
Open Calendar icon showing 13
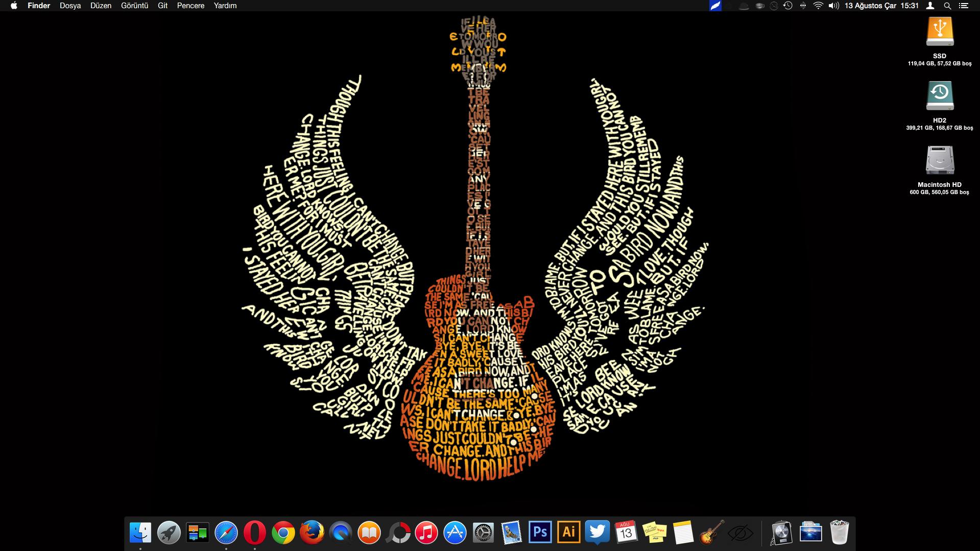point(626,533)
